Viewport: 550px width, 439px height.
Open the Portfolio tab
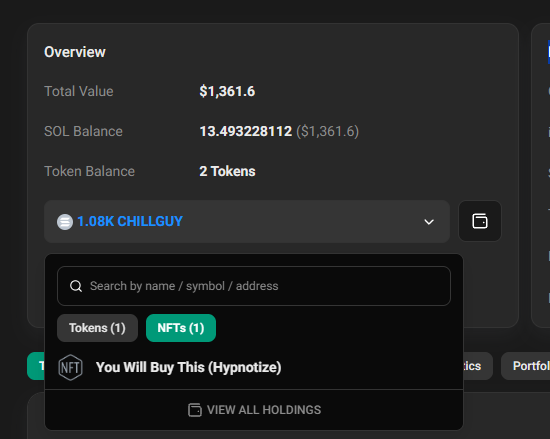click(526, 366)
